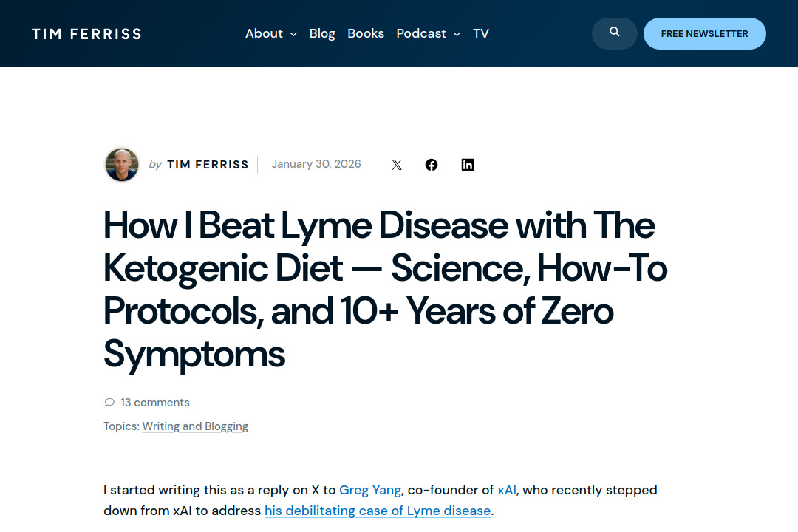The height and width of the screenshot is (532, 798).
Task: Click Tim Ferriss's profile avatar
Action: pyautogui.click(x=121, y=164)
